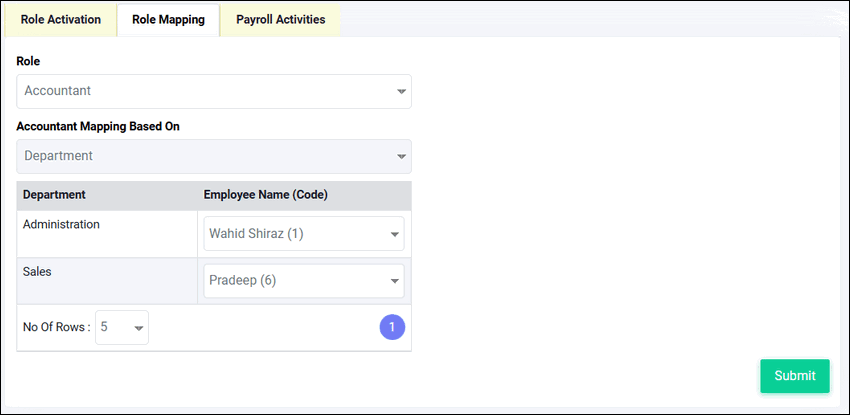Click the Employee Name (Code) column header
The image size is (850, 415).
[x=266, y=194]
